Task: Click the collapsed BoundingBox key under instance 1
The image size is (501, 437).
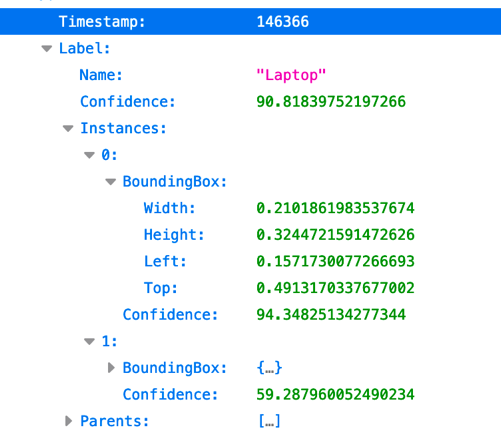Action: 175,368
